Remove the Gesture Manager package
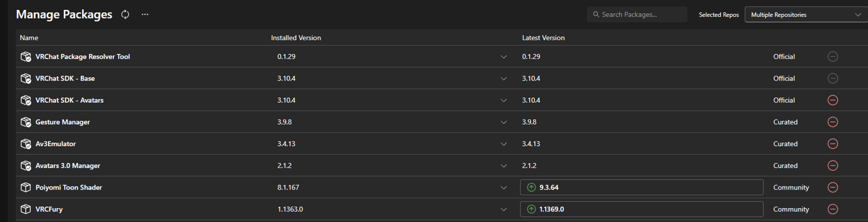Screen dimensions: 868x222 tap(833, 122)
